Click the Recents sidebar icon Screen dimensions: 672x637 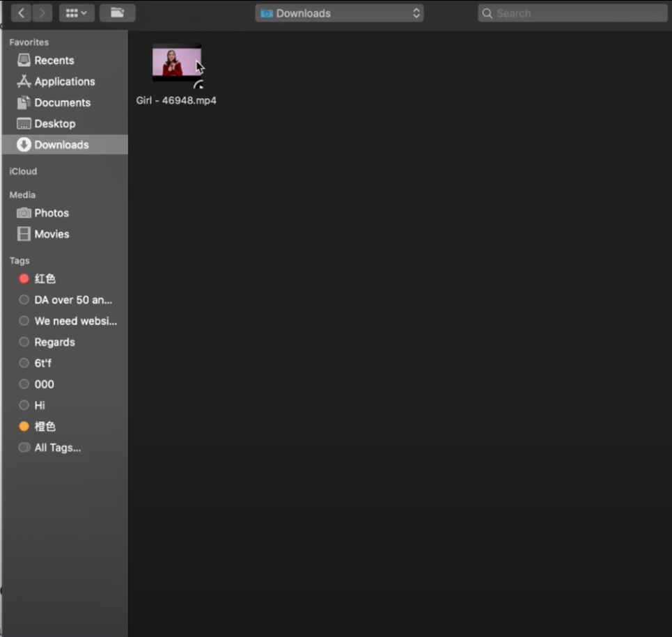point(24,60)
